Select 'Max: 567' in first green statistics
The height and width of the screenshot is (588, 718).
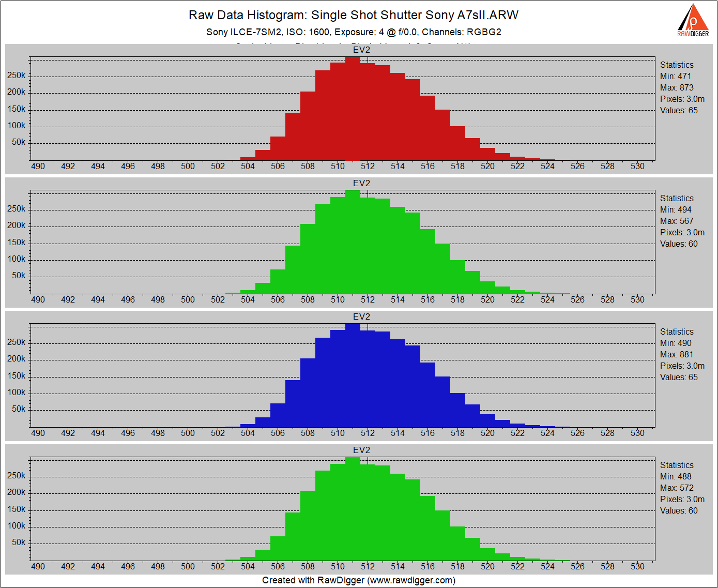677,221
